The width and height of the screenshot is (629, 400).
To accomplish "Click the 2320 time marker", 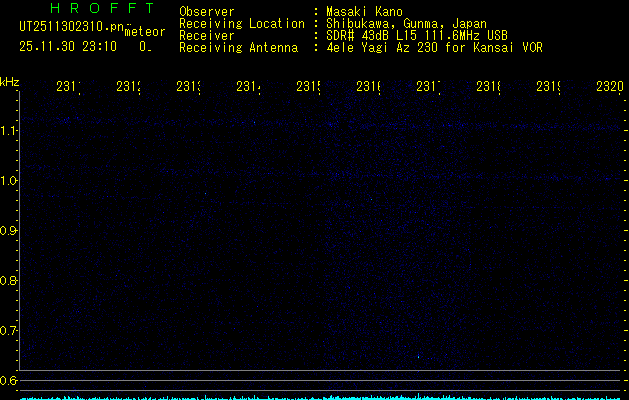I will click(610, 87).
